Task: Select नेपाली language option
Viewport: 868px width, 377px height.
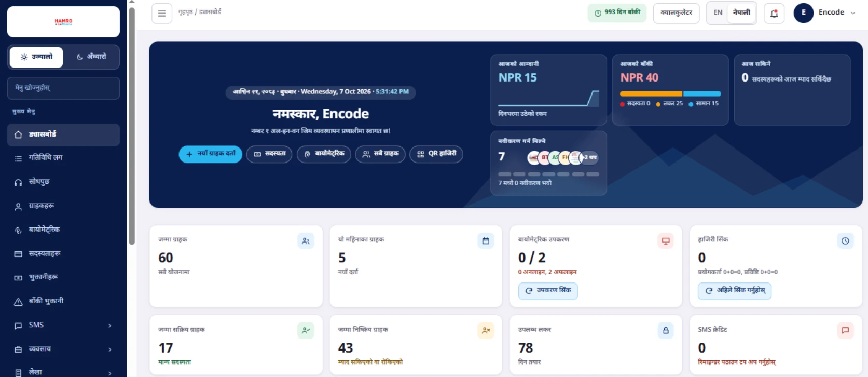Action: pos(741,12)
